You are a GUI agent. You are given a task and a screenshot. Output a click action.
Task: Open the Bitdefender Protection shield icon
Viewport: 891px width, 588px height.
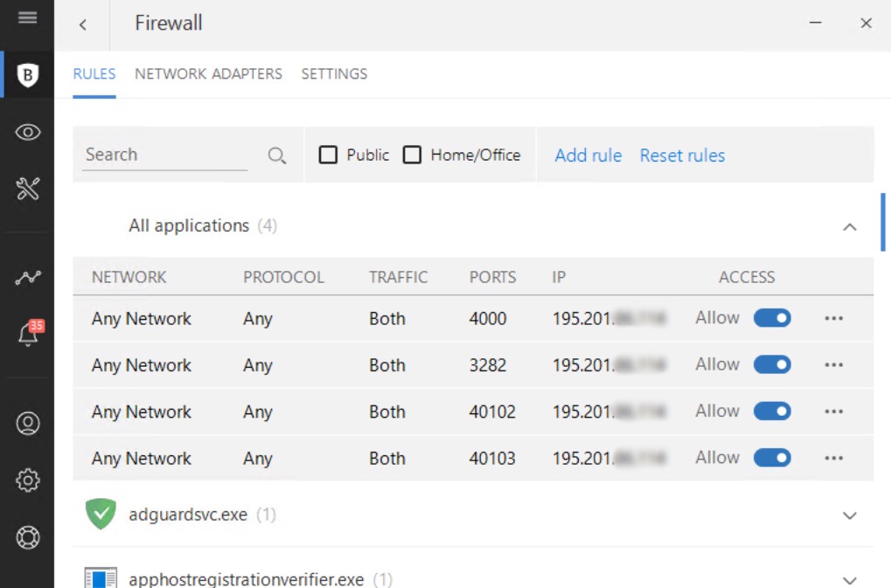tap(28, 76)
